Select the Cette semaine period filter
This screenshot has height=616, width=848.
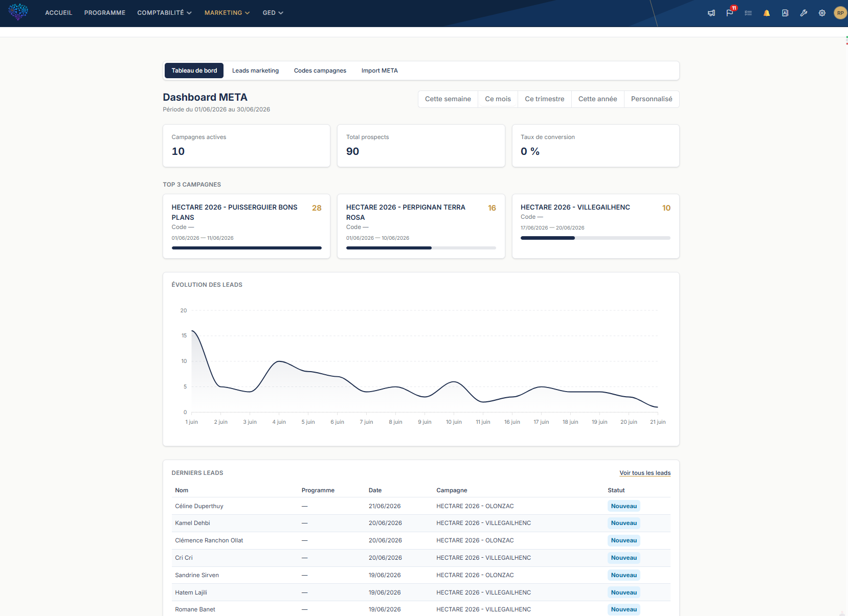448,99
